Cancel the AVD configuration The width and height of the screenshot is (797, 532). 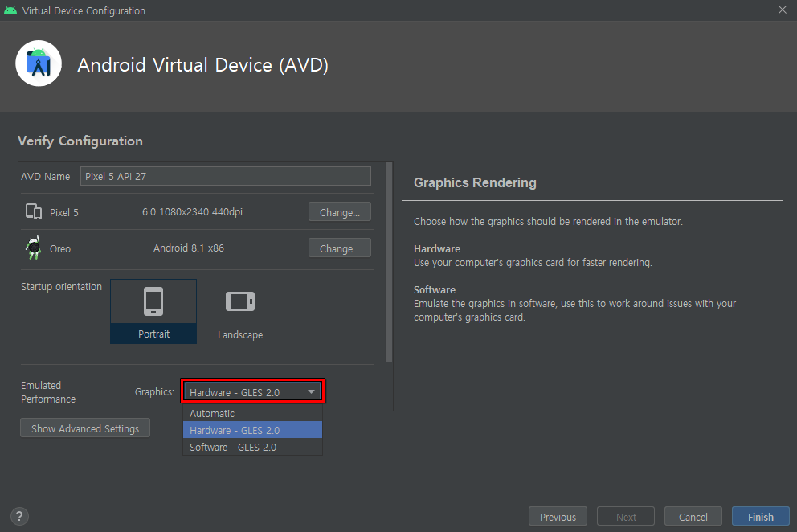pyautogui.click(x=693, y=517)
